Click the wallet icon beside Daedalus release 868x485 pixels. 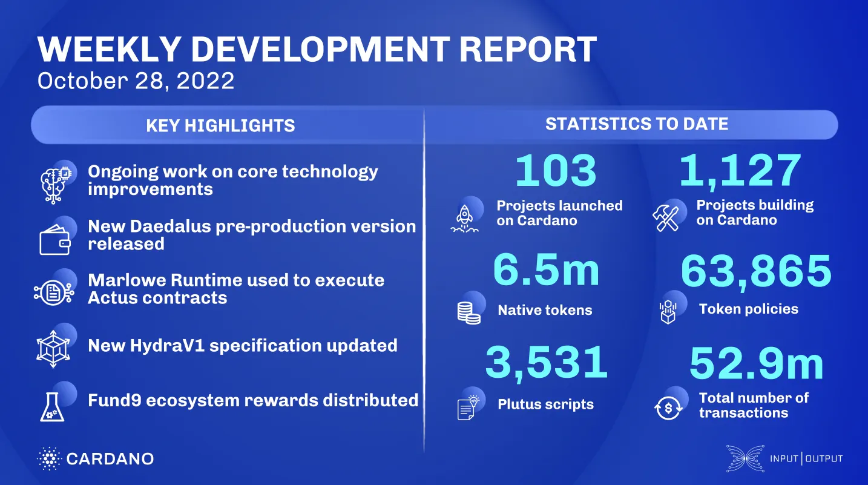(56, 237)
